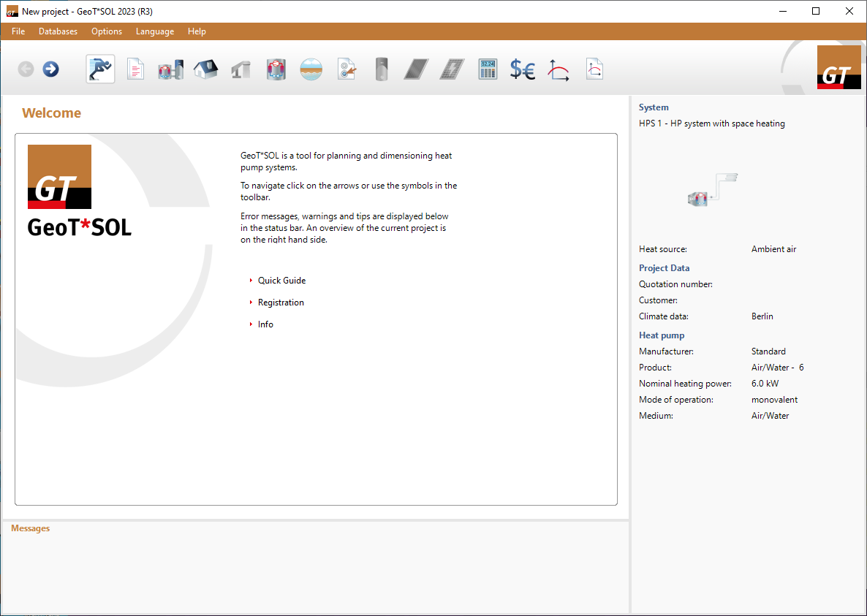Click the 'Climate data:' label

664,316
